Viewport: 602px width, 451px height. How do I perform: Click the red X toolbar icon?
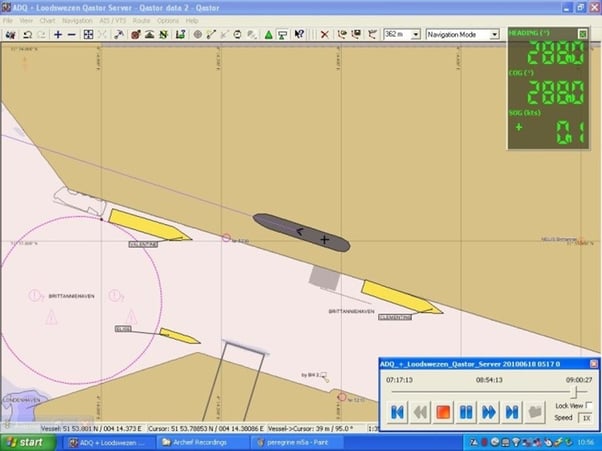click(324, 34)
